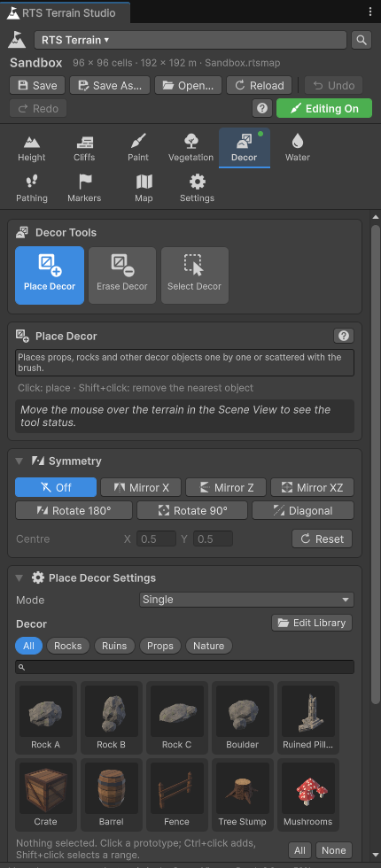Filter decor by All
The width and height of the screenshot is (381, 868).
click(x=28, y=646)
